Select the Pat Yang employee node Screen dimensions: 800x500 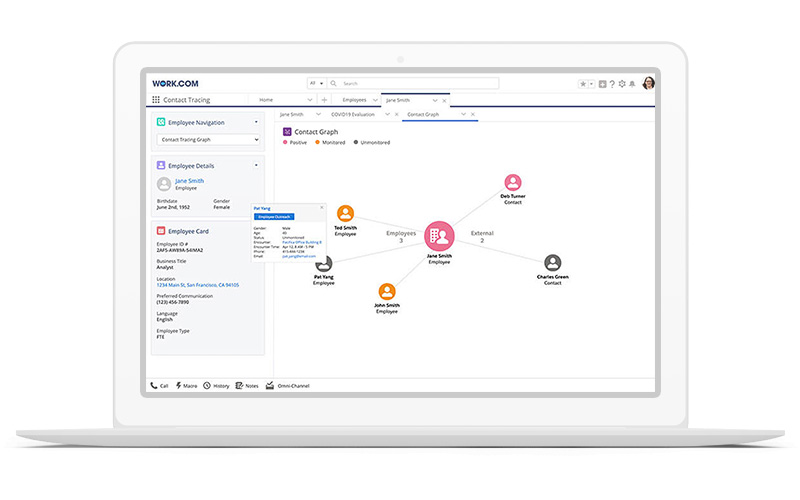tap(323, 266)
